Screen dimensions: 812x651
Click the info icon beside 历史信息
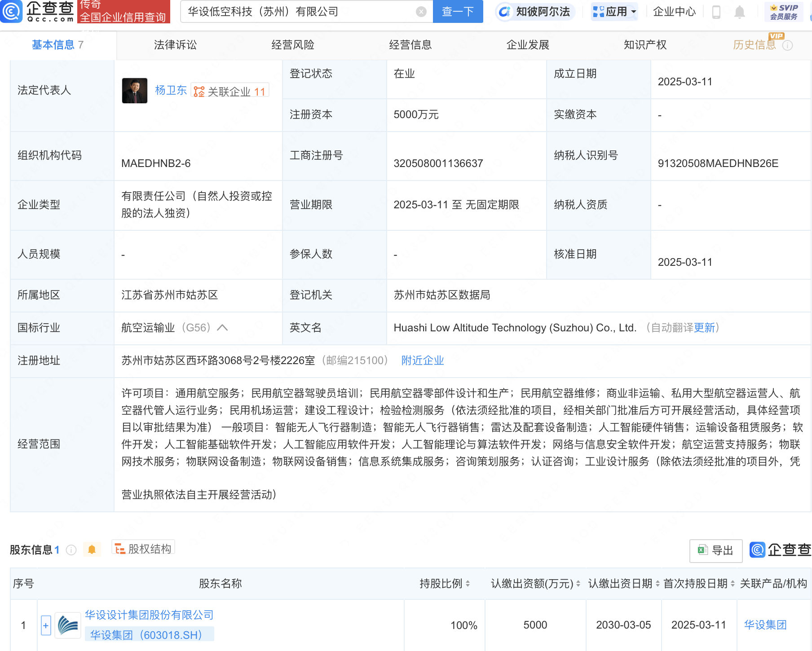[x=788, y=45]
